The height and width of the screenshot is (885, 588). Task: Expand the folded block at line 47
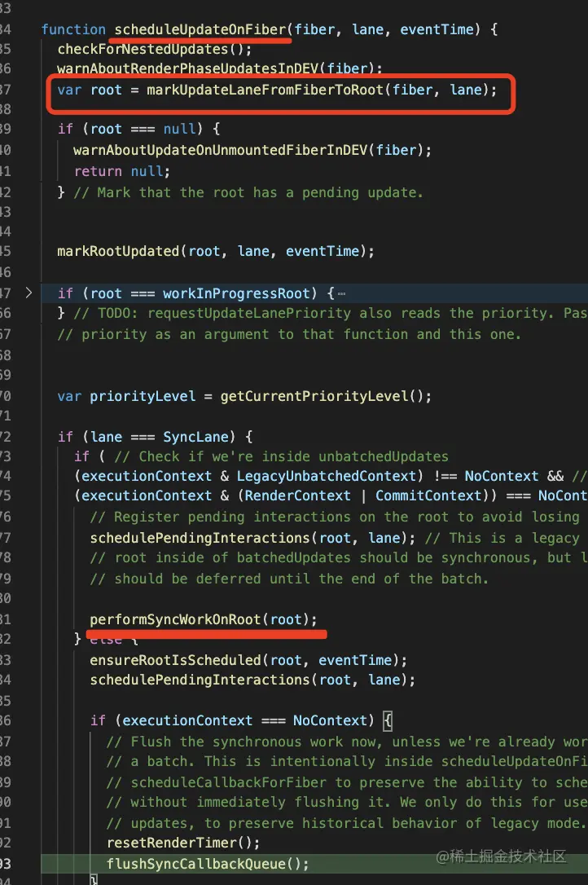pos(29,293)
